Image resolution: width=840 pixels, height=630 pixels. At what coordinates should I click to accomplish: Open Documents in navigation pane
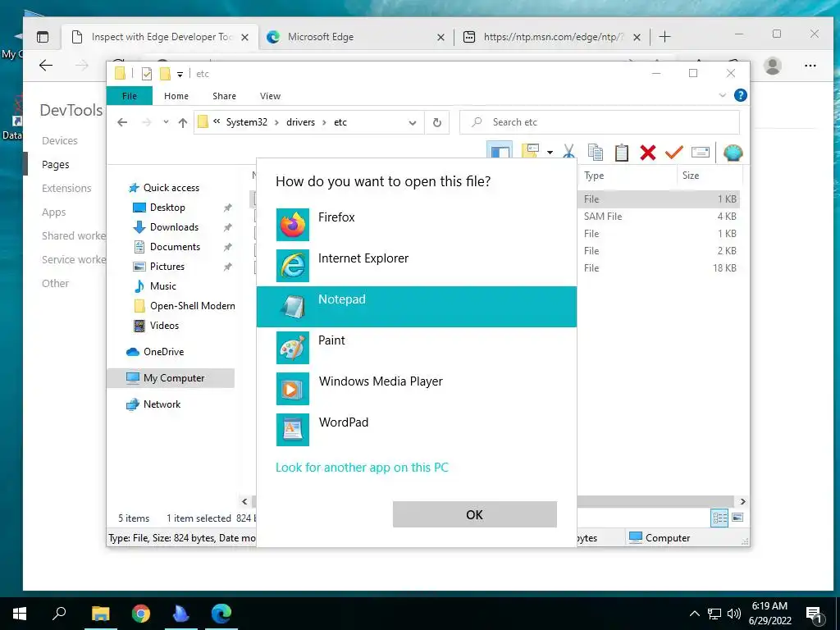coord(175,247)
